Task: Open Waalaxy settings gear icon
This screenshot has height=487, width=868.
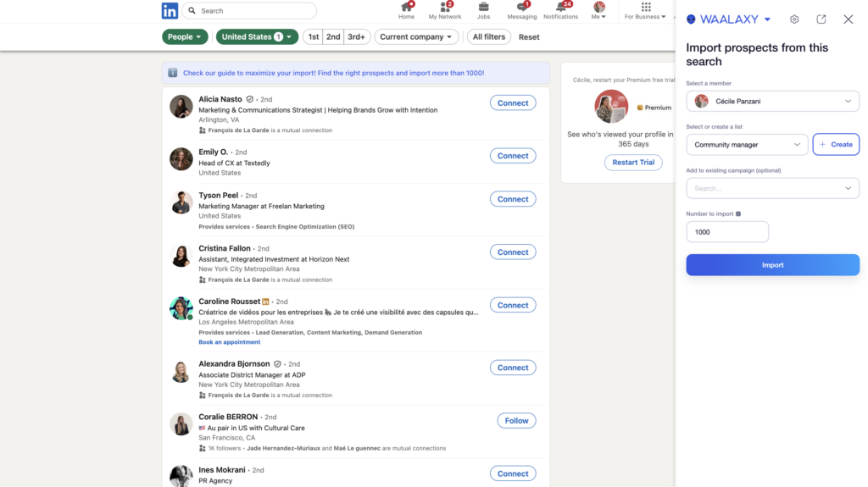Action: 794,19
